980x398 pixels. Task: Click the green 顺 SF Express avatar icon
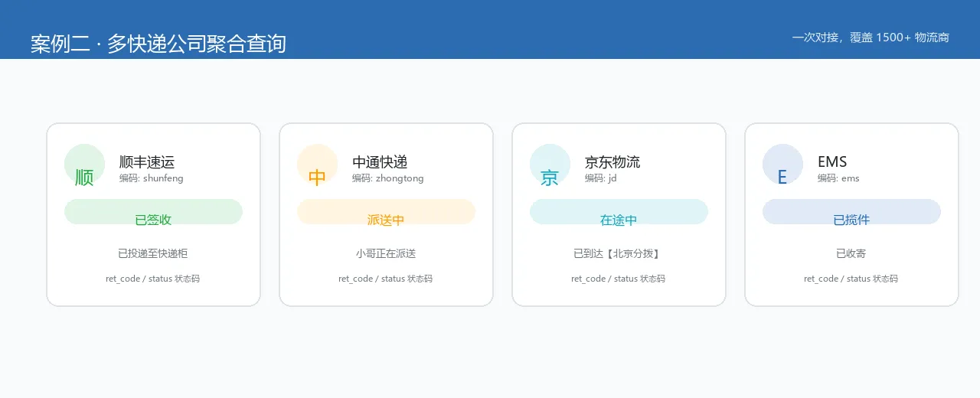(85, 165)
